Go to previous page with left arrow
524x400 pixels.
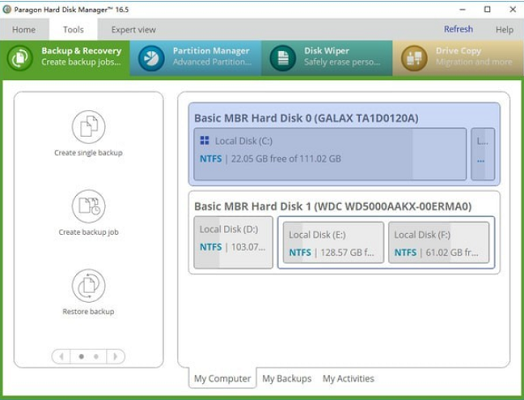[61, 357]
